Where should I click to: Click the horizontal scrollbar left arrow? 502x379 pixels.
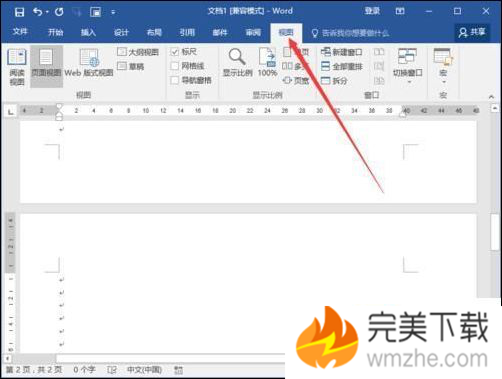(7, 359)
